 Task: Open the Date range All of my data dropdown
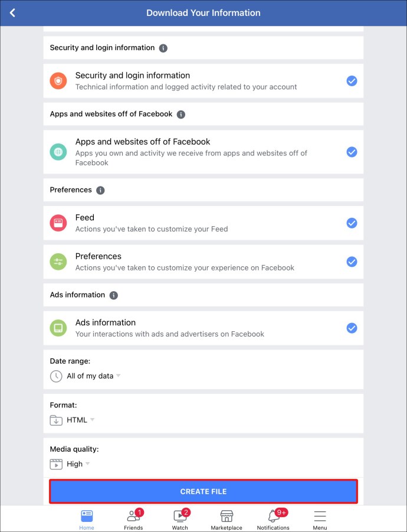click(86, 376)
